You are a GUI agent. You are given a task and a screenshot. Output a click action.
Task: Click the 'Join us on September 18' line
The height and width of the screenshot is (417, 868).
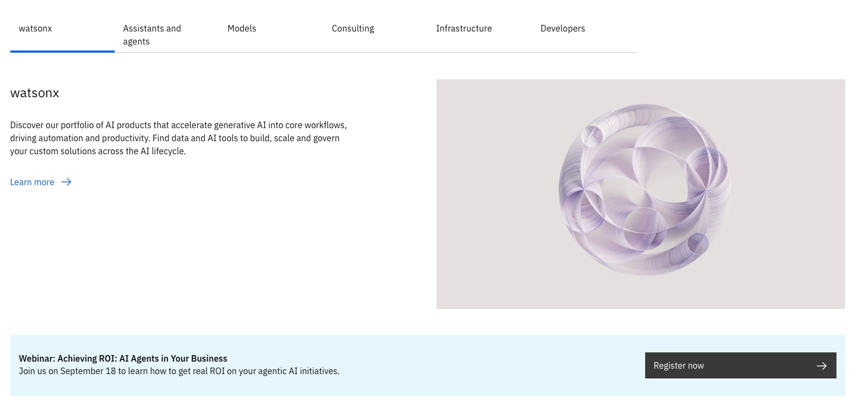point(179,371)
